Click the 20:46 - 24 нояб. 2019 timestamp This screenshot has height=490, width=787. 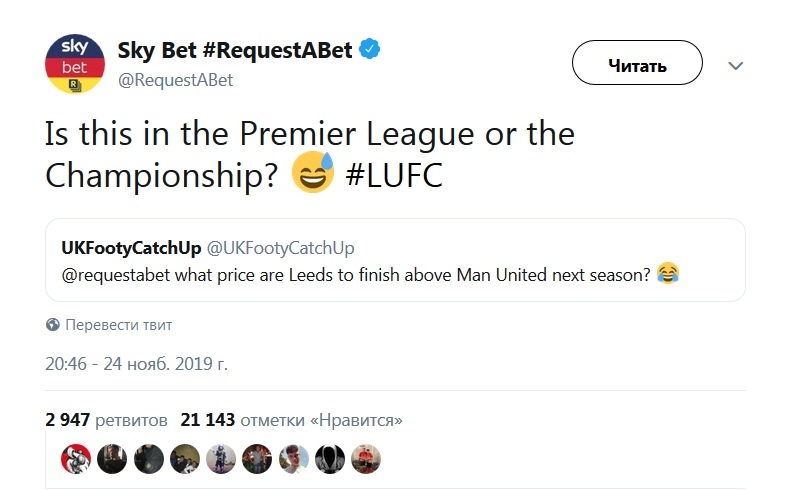137,362
